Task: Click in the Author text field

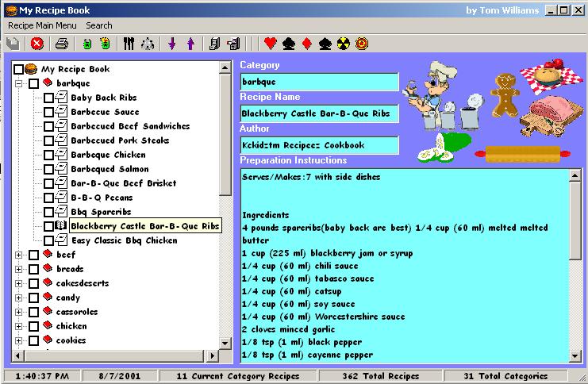Action: (x=319, y=145)
